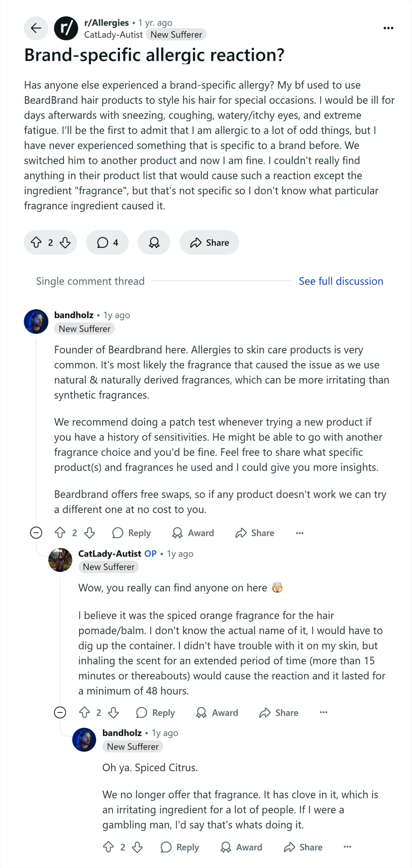
Task: Upvote the original post
Action: click(x=36, y=242)
